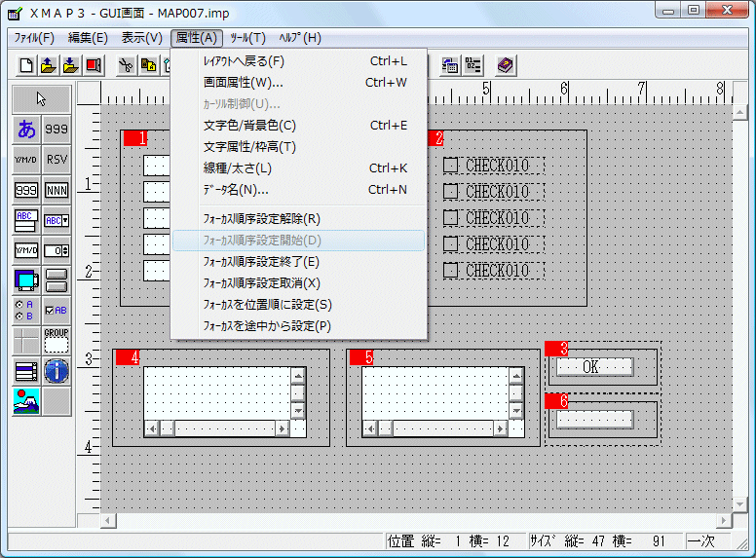Image resolution: width=756 pixels, height=558 pixels.
Task: Click the OK button in group 3
Action: coord(594,367)
